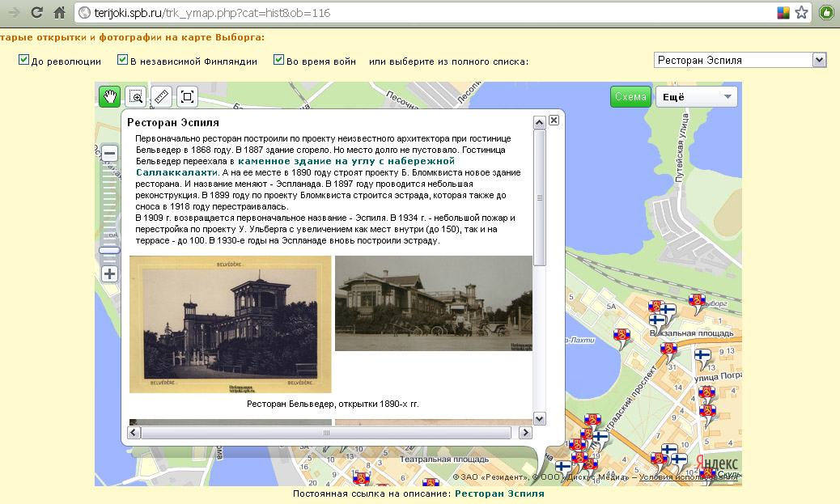
Task: Switch map to "Схема" view
Action: point(630,97)
